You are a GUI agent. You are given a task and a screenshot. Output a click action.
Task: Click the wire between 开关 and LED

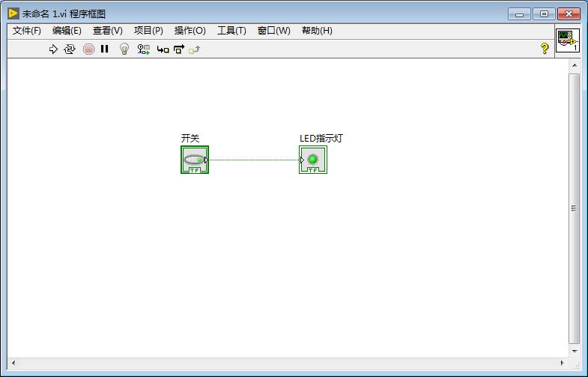point(253,160)
